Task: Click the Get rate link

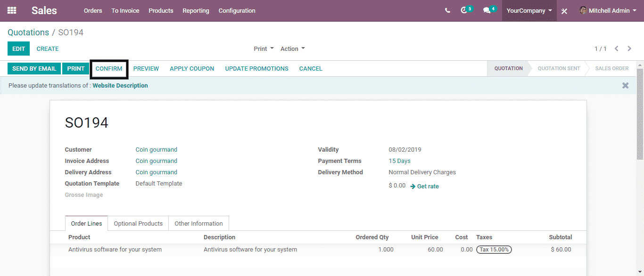Action: click(428, 187)
